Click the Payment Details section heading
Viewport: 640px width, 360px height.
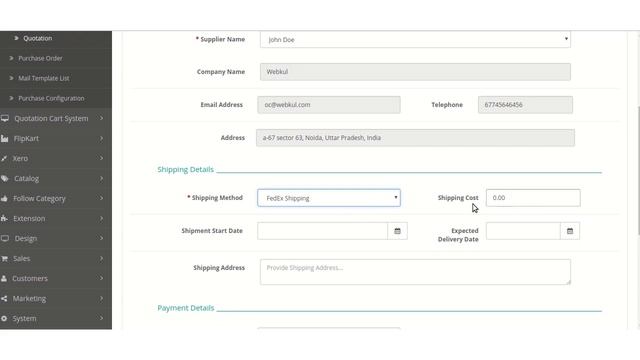coord(186,308)
